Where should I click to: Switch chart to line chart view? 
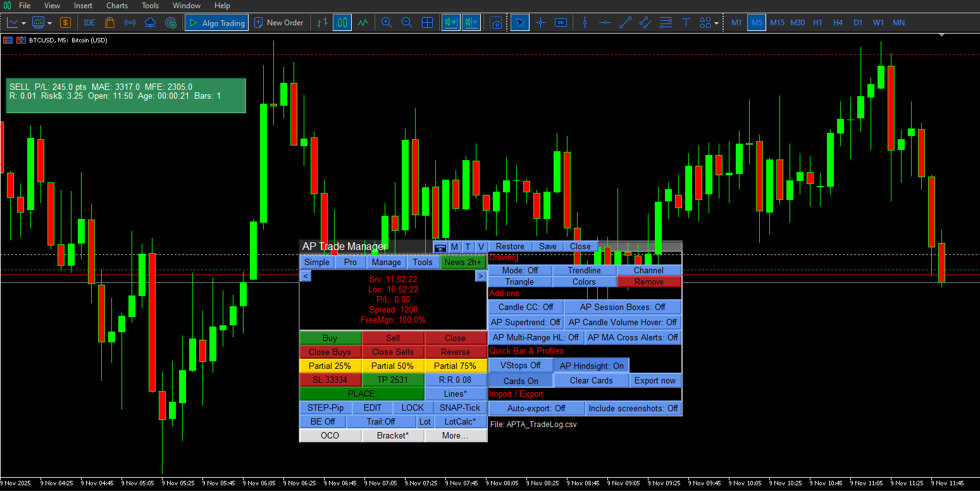click(x=363, y=23)
